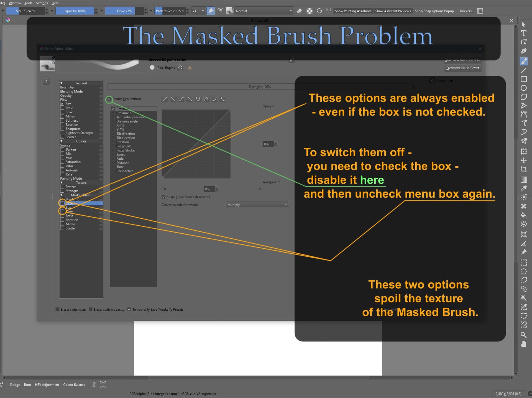Enable Eraser switch size

[57, 309]
